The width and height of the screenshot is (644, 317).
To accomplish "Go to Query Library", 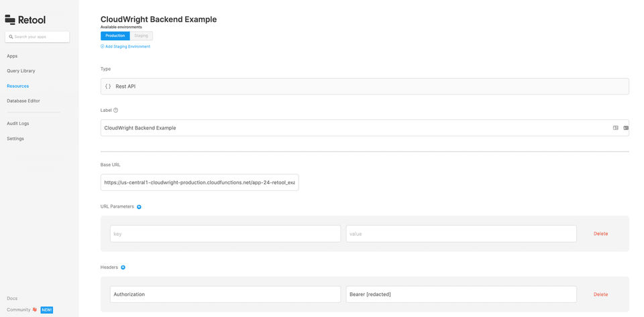I will click(21, 70).
